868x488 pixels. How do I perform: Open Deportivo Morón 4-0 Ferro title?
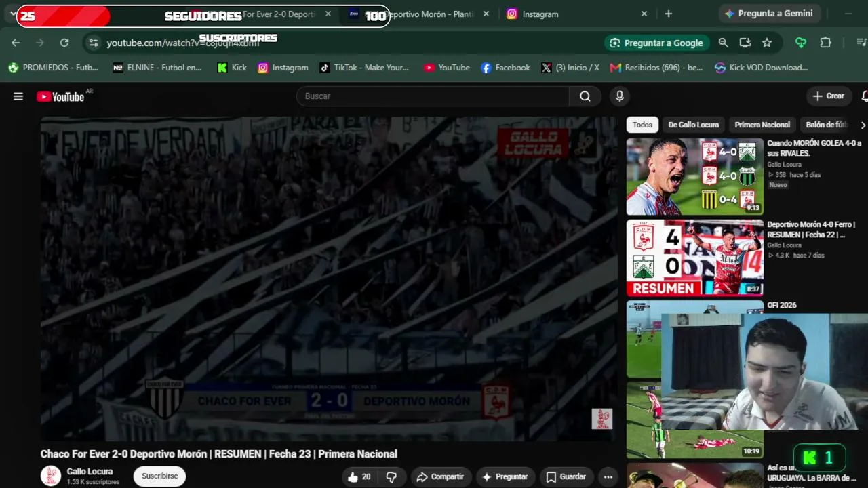point(811,230)
